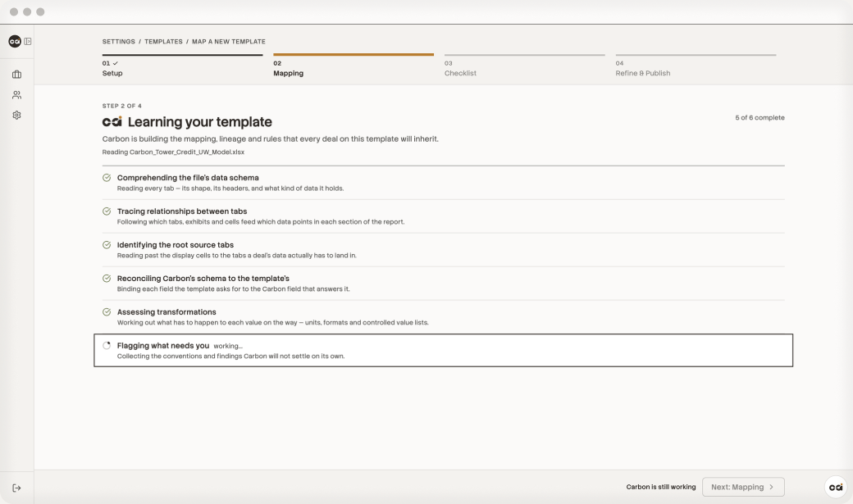
Task: Select "Assessing transformations" row
Action: point(444,317)
